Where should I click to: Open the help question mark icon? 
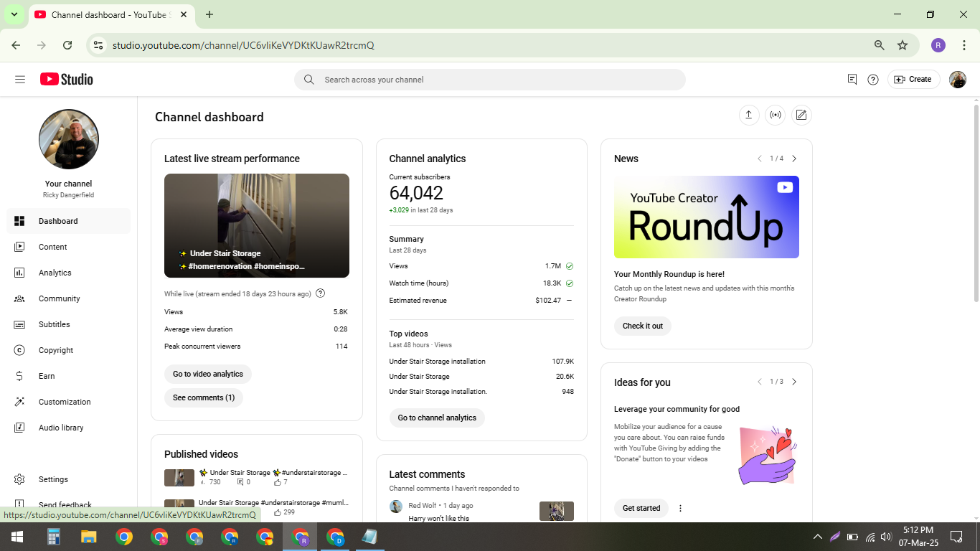[x=873, y=80]
